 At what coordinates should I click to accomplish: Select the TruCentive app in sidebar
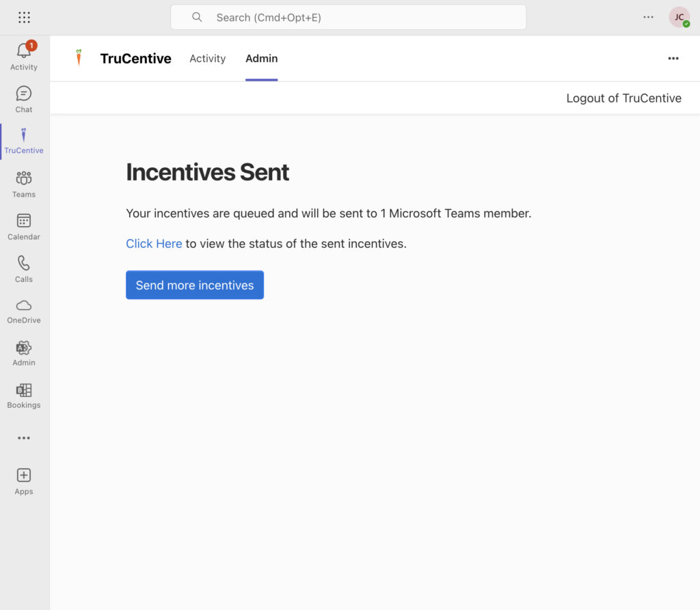coord(24,135)
